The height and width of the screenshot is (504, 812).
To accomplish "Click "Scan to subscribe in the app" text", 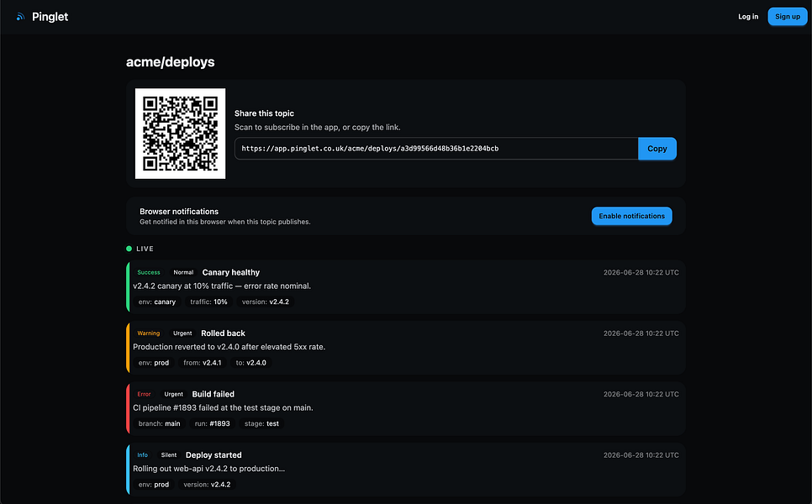I will coord(318,128).
